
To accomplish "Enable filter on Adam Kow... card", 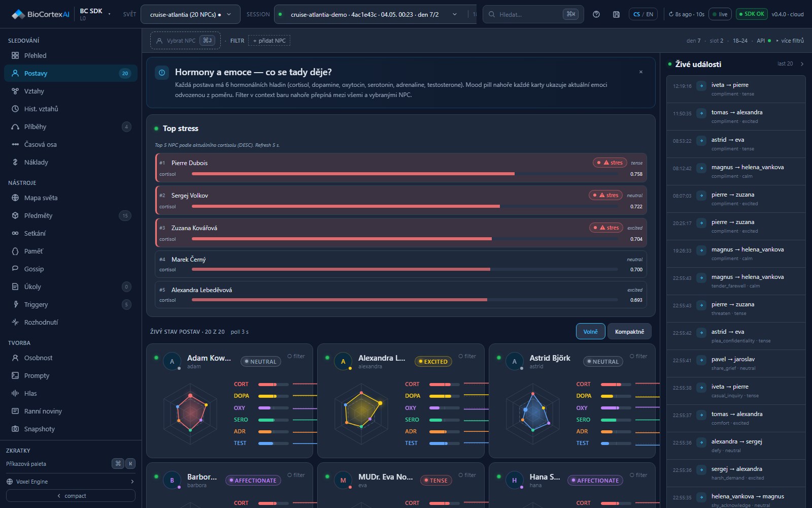I will pos(296,356).
